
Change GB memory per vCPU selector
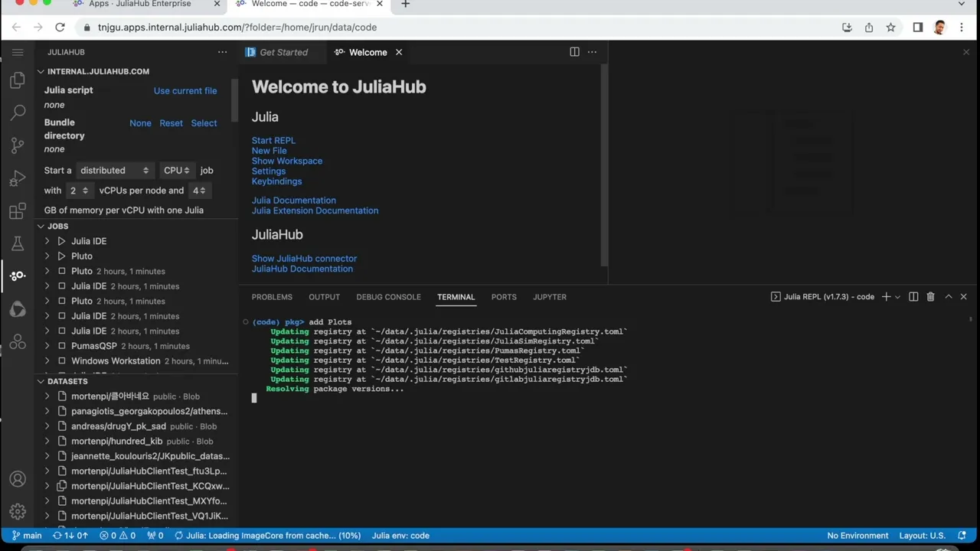point(199,191)
